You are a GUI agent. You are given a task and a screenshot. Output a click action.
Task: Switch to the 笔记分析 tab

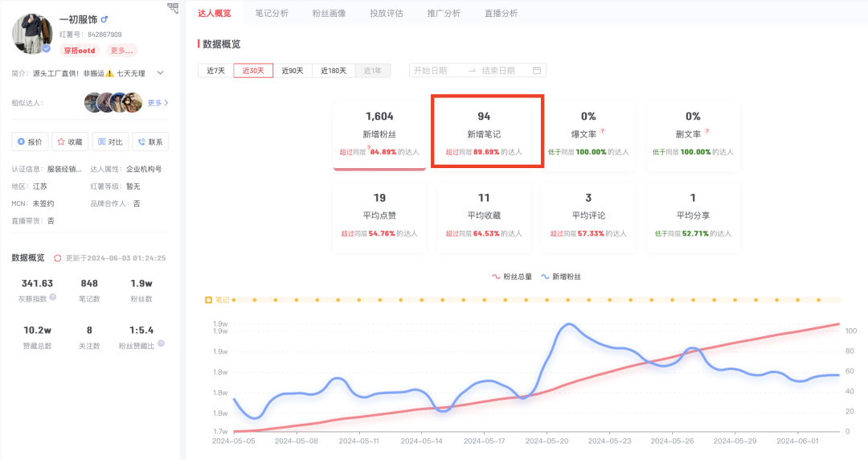[272, 14]
